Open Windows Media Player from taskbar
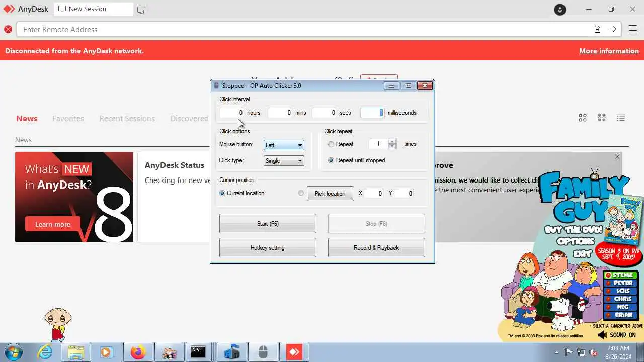644x362 pixels. pos(106,352)
